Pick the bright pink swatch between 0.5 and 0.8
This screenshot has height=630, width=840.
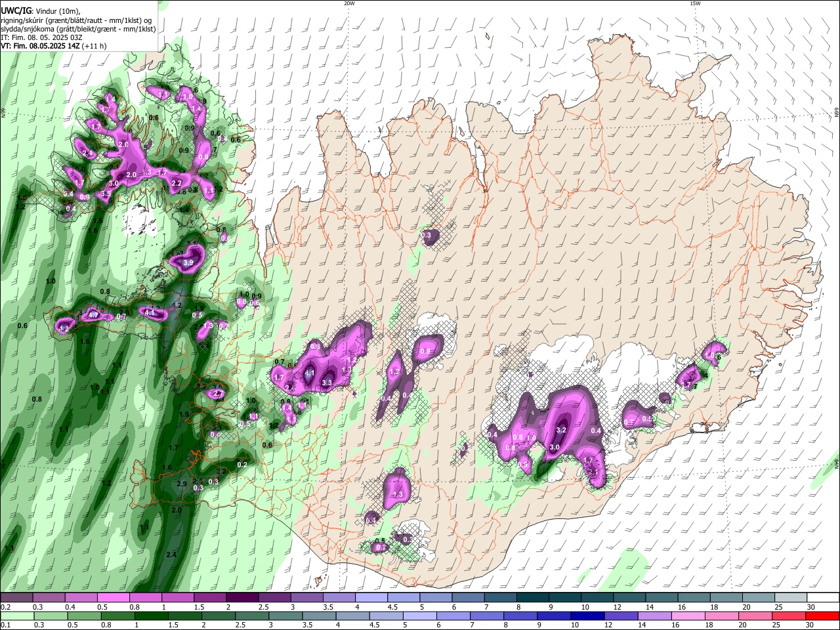click(x=113, y=597)
